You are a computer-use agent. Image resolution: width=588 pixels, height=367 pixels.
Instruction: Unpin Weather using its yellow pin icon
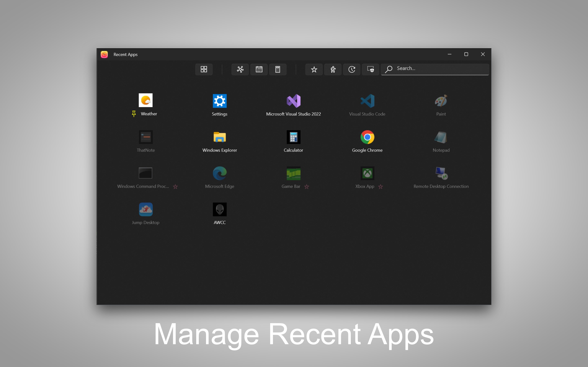[134, 114]
